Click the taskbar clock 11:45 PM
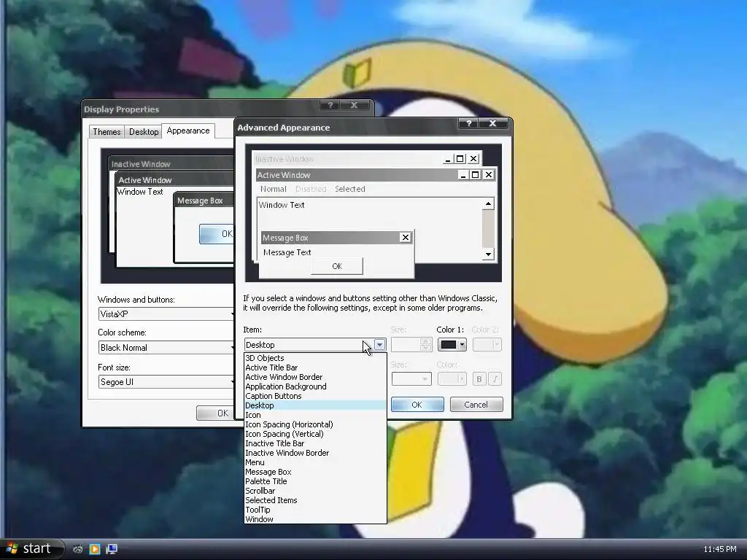Viewport: 747px width, 560px height. (x=720, y=550)
